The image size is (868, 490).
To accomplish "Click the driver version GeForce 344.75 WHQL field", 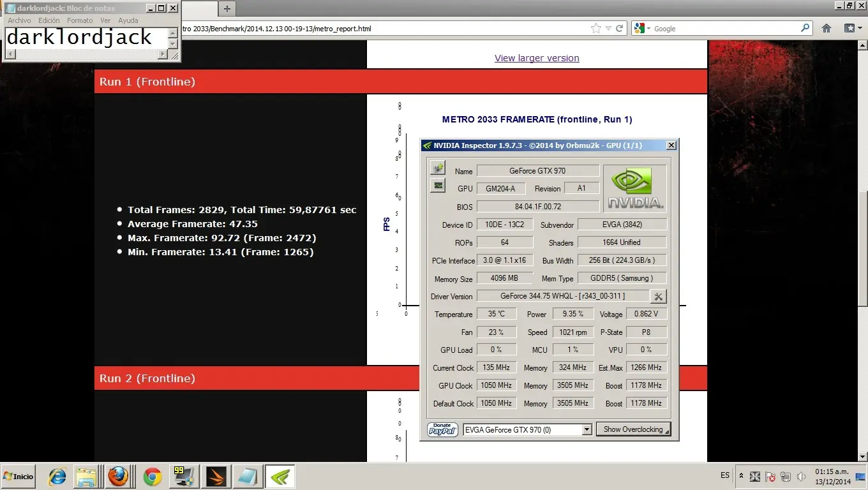I will pyautogui.click(x=563, y=296).
